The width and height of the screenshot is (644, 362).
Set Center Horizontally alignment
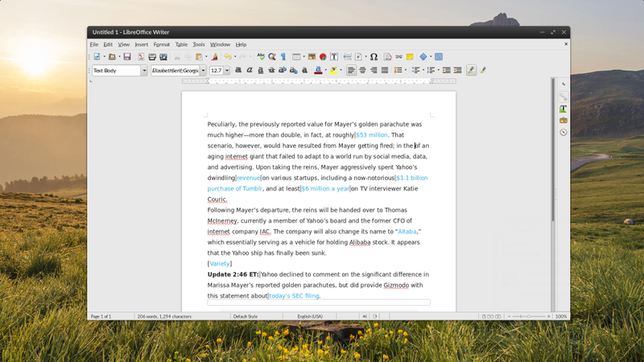(x=362, y=70)
